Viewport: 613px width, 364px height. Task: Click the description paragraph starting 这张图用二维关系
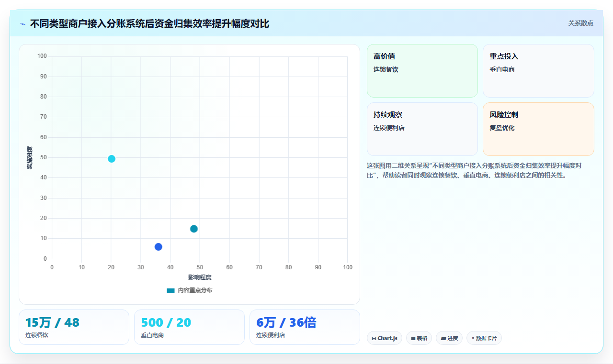(x=474, y=170)
